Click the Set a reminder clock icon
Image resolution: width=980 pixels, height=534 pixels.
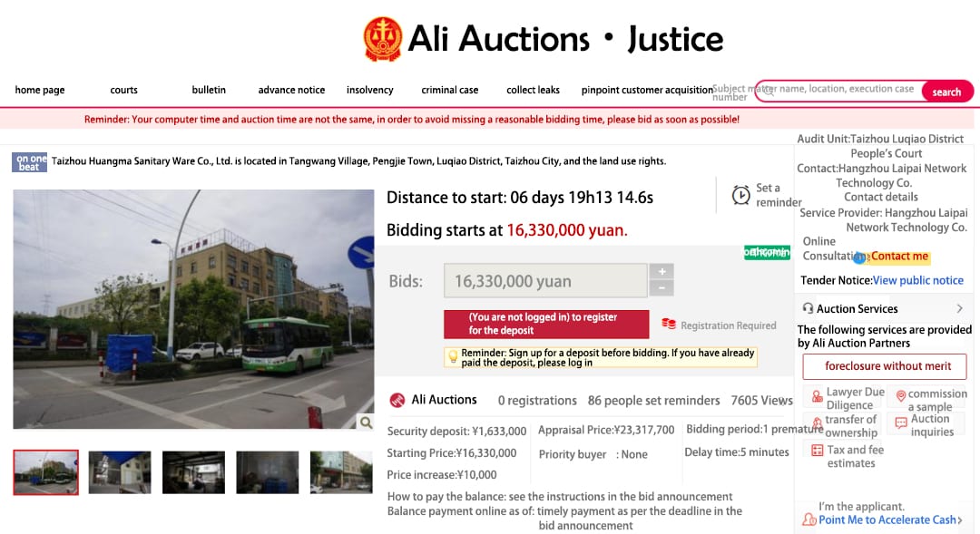(x=740, y=195)
